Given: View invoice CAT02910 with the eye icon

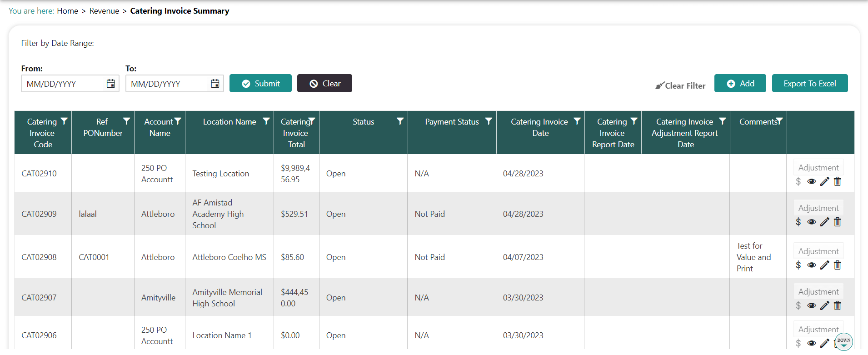Looking at the screenshot, I should click(x=811, y=181).
